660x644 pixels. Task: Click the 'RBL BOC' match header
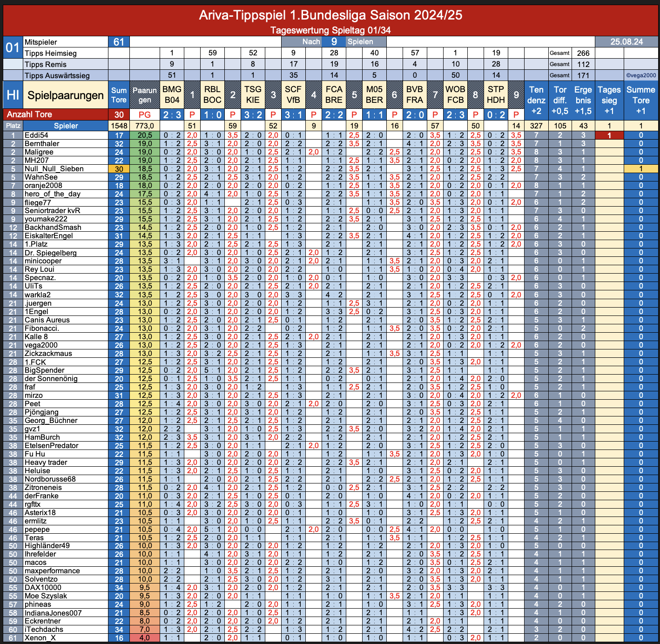coord(212,95)
